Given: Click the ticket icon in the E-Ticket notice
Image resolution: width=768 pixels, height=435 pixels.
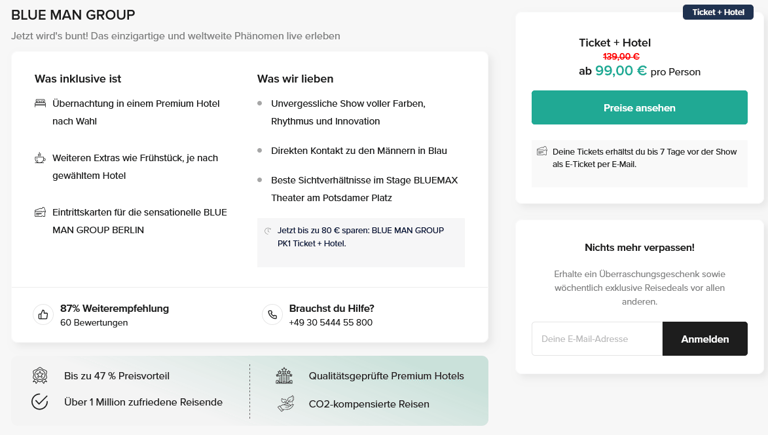Looking at the screenshot, I should point(542,151).
